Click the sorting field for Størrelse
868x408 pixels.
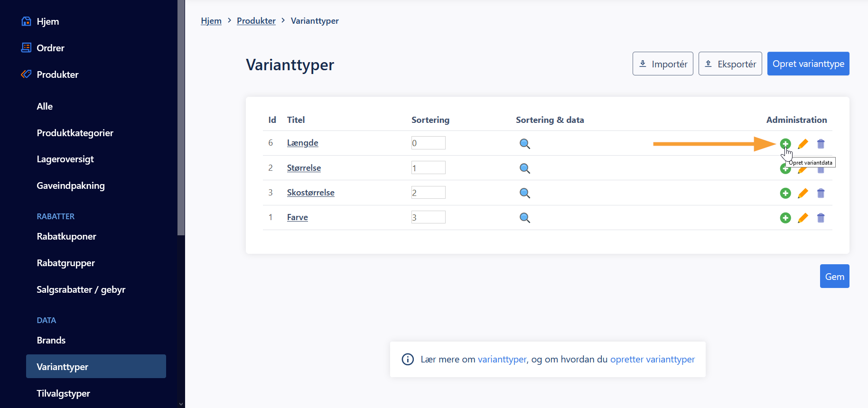click(429, 167)
